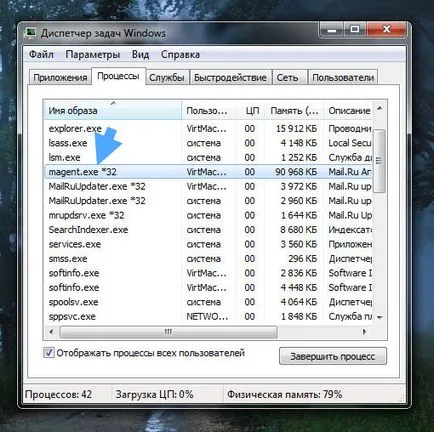The width and height of the screenshot is (434, 432).
Task: Sort by Память column header
Action: click(x=295, y=110)
